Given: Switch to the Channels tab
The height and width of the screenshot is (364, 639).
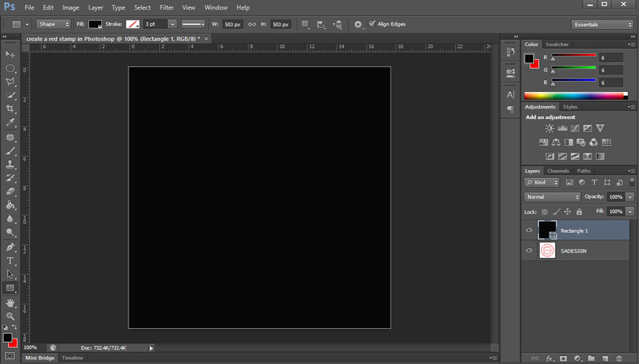Looking at the screenshot, I should (x=558, y=171).
